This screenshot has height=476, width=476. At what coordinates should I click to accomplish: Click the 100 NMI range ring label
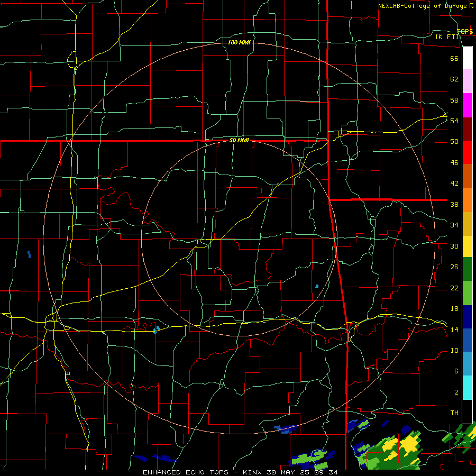pyautogui.click(x=239, y=42)
